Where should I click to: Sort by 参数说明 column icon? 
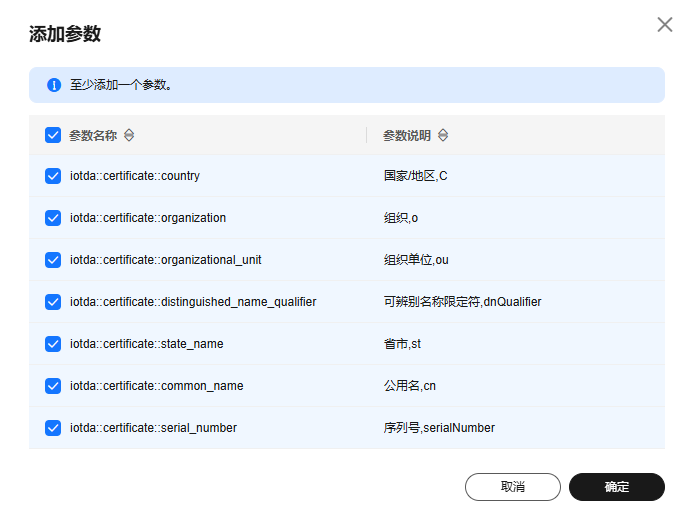click(443, 135)
